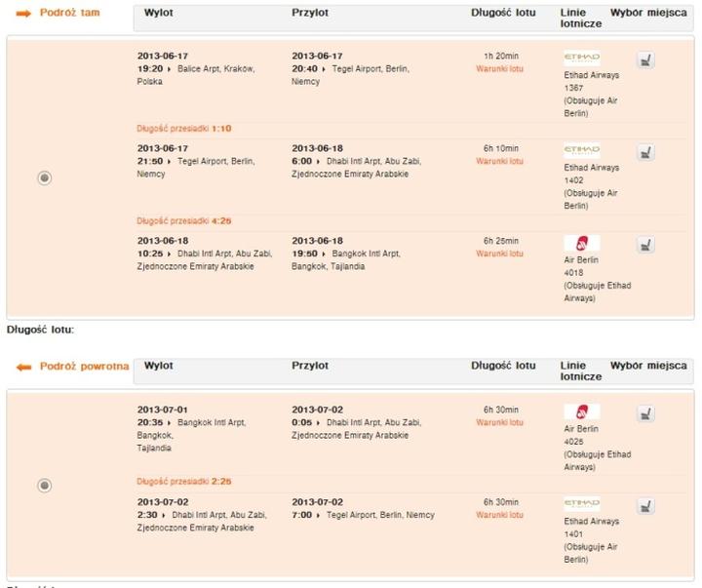Choose seat icon for Air Berlin flight 4018
Image resolution: width=702 pixels, height=588 pixels.
coord(644,246)
